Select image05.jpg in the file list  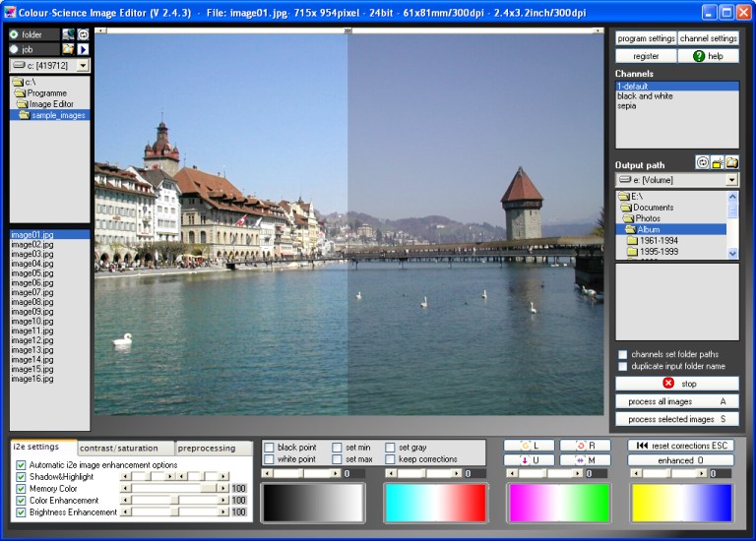(31, 273)
